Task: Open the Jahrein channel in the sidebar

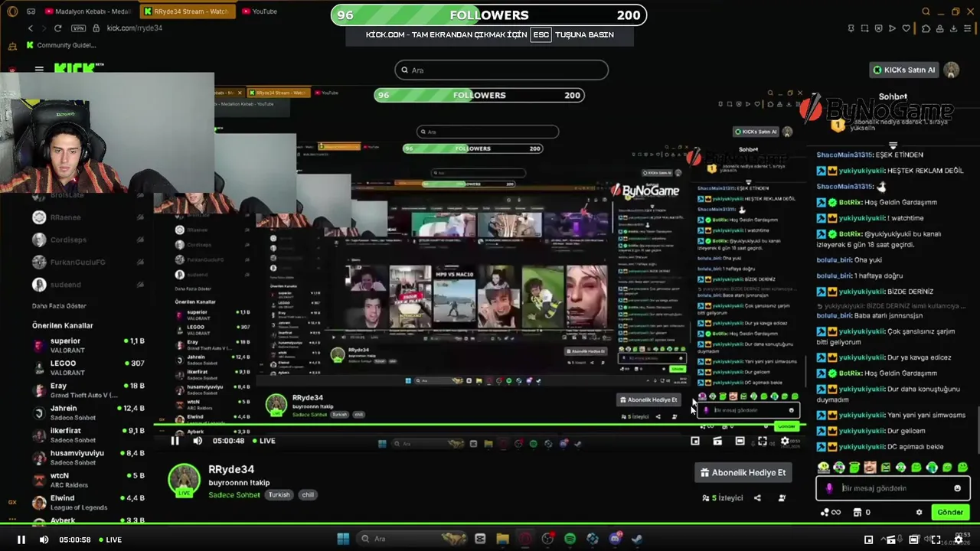Action: coord(88,412)
